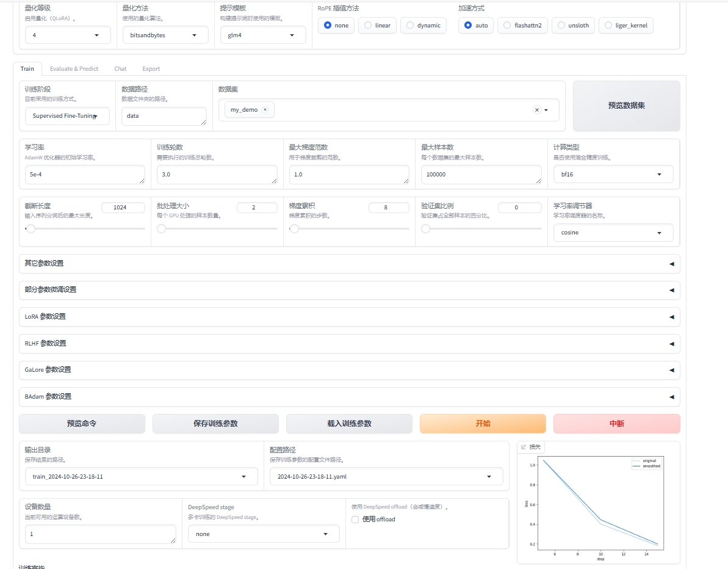Open the 学习率调节器 cosine dropdown
Viewport: 728px width, 569px height.
pyautogui.click(x=613, y=233)
